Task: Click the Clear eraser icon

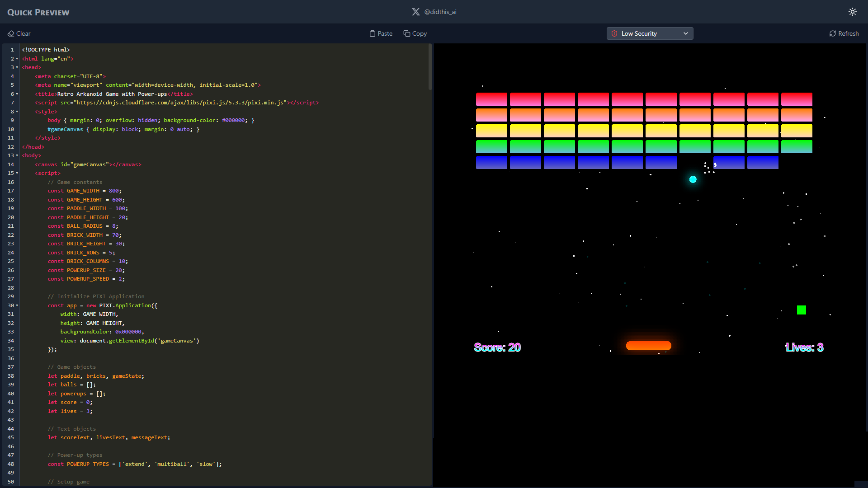Action: [11, 33]
